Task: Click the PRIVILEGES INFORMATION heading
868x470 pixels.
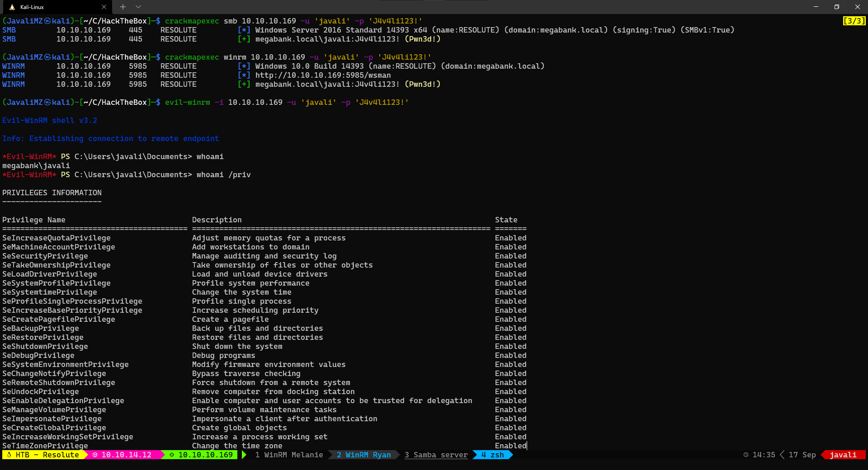Action: [x=52, y=193]
